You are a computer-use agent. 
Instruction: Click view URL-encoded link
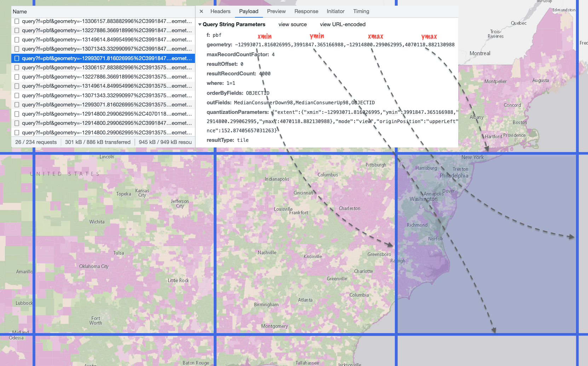(x=343, y=24)
